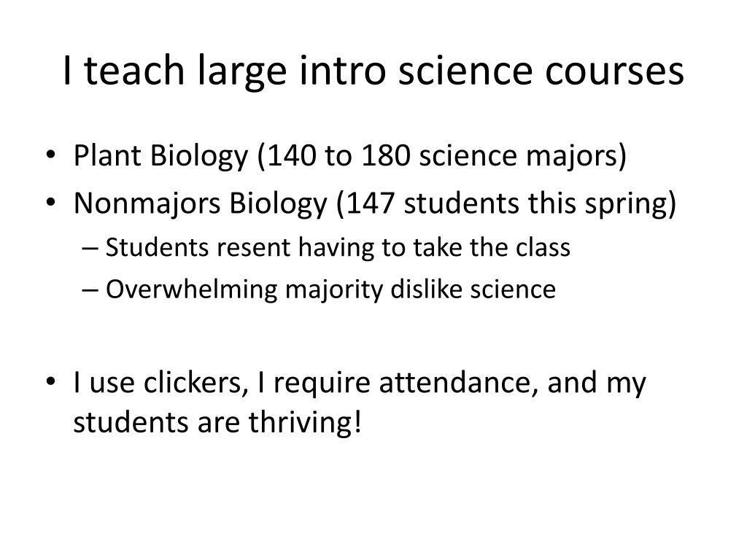The height and width of the screenshot is (560, 747).
Task: Click the word 'courses' in the title
Action: [x=614, y=72]
